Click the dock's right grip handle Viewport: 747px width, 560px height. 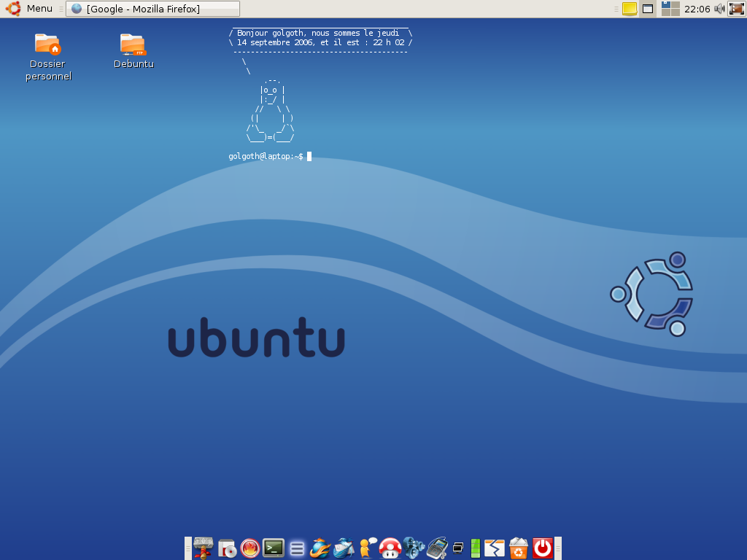click(558, 548)
